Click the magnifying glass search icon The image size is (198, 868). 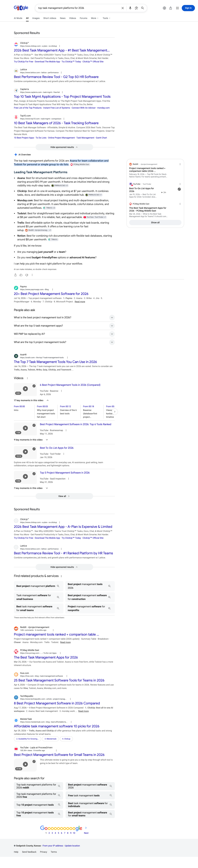[142, 8]
